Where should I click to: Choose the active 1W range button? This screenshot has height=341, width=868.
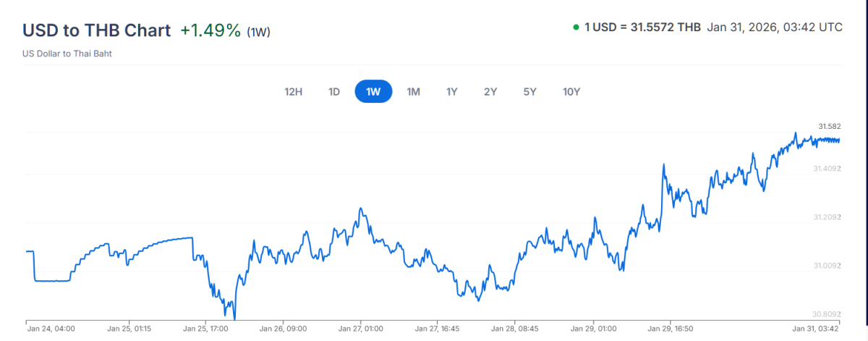373,92
